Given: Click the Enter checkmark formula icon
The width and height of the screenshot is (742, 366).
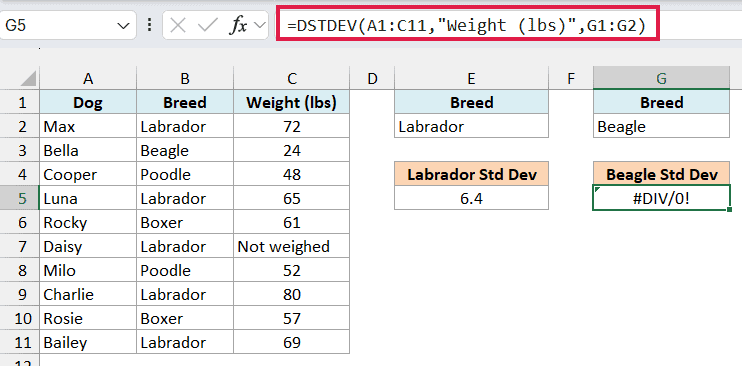Looking at the screenshot, I should click(x=207, y=26).
